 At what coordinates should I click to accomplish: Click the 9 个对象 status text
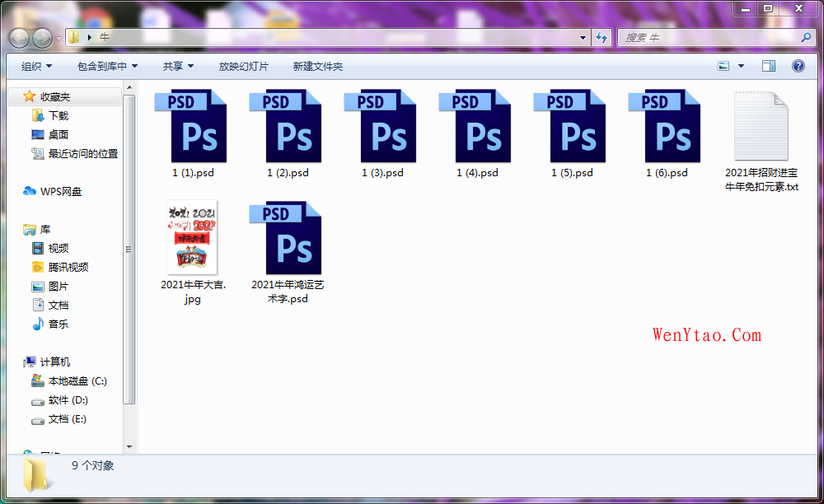pyautogui.click(x=93, y=465)
